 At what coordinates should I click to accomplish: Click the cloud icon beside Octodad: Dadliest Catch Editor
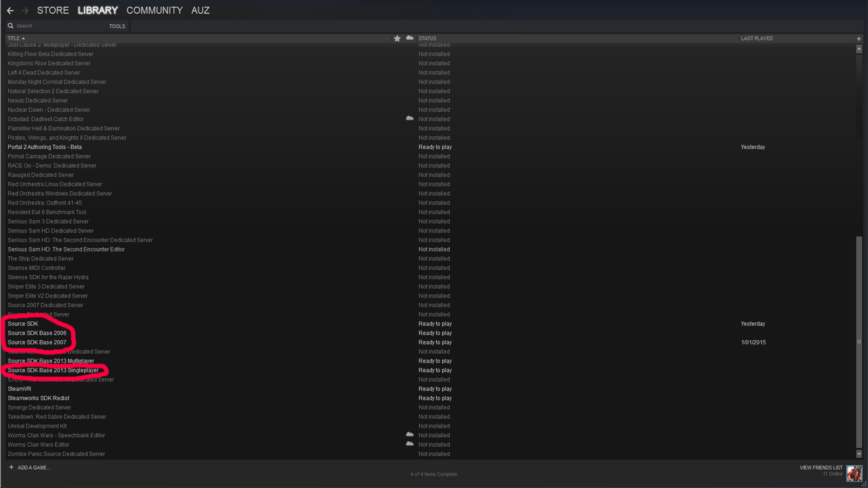tap(410, 119)
